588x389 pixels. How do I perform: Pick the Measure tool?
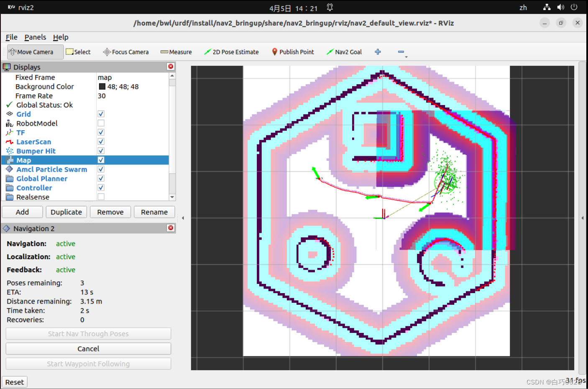[x=176, y=52]
